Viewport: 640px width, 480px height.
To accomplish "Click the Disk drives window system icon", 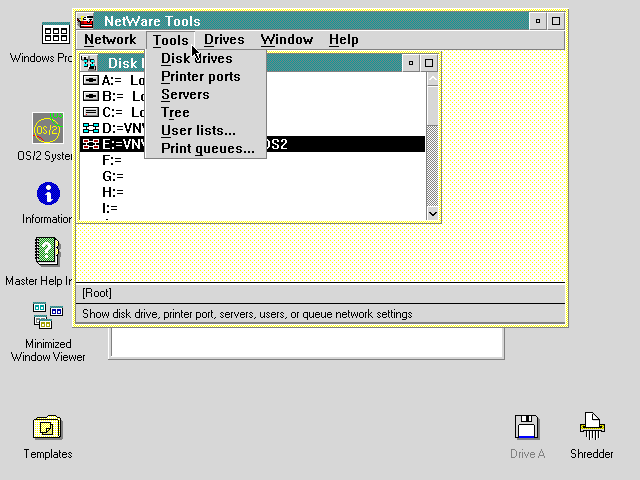I will point(89,63).
